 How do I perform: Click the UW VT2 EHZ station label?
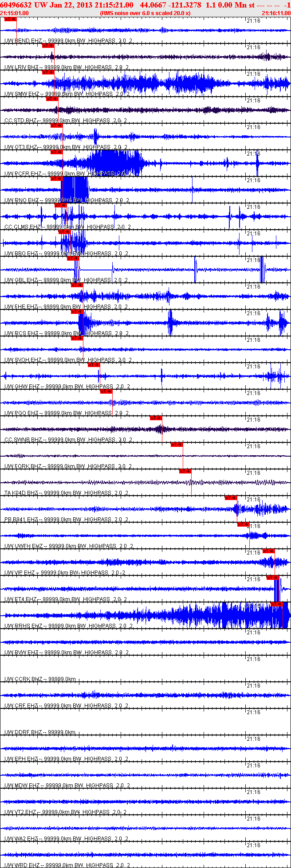pos(66,812)
